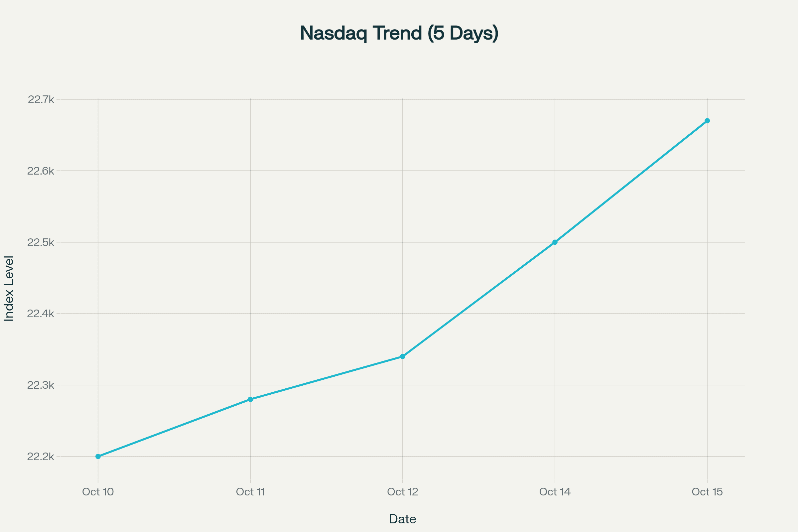798x532 pixels.
Task: Click the 22.2k y-axis tick label
Action: click(41, 457)
